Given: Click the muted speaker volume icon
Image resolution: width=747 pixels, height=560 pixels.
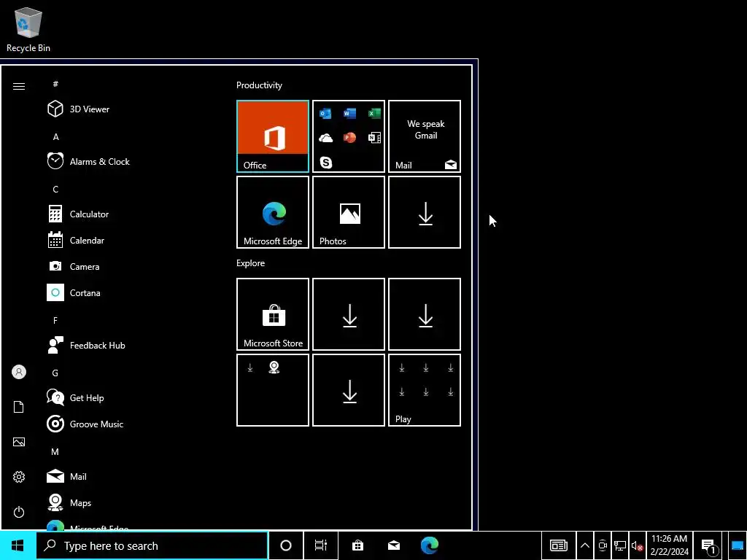Looking at the screenshot, I should tap(637, 545).
